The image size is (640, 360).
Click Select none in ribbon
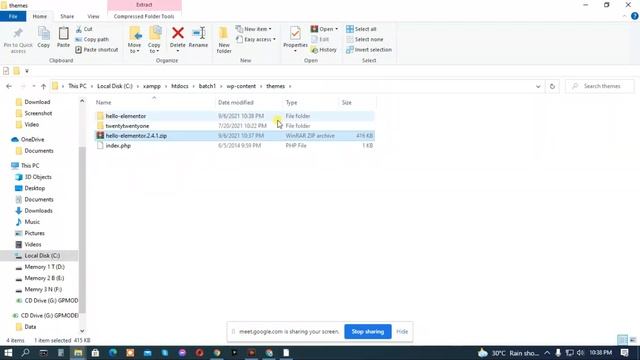tap(364, 39)
